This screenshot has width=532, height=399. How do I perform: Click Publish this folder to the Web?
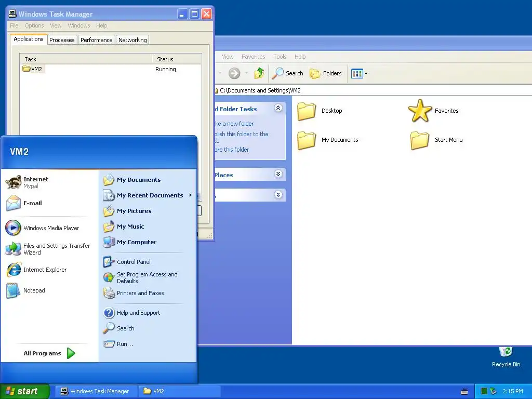click(242, 137)
